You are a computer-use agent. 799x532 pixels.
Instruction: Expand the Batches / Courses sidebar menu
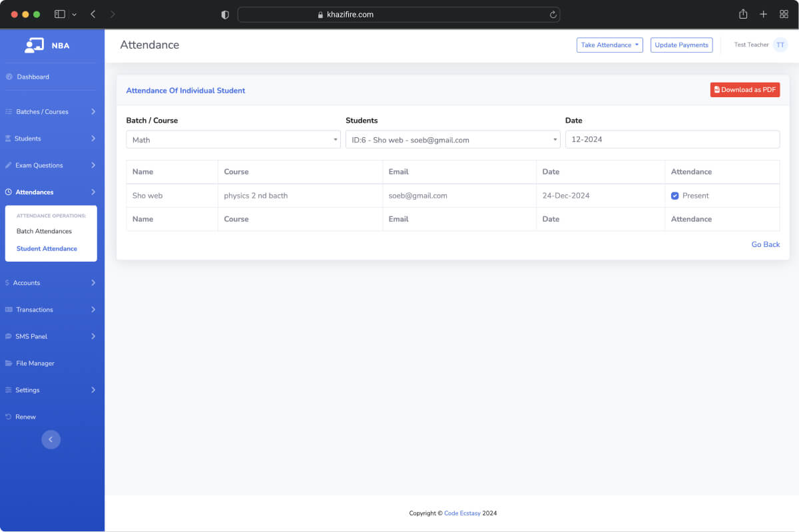[51, 112]
